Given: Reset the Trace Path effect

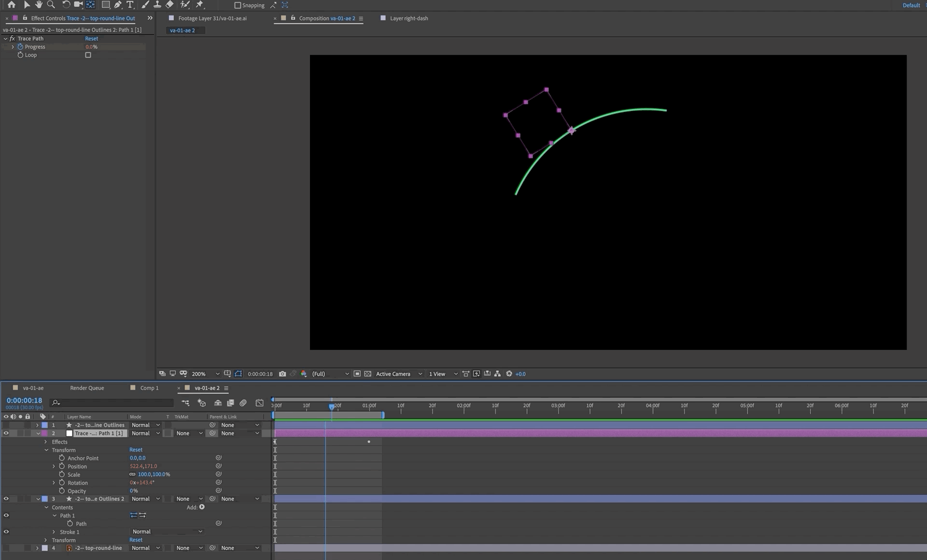Looking at the screenshot, I should click(91, 39).
